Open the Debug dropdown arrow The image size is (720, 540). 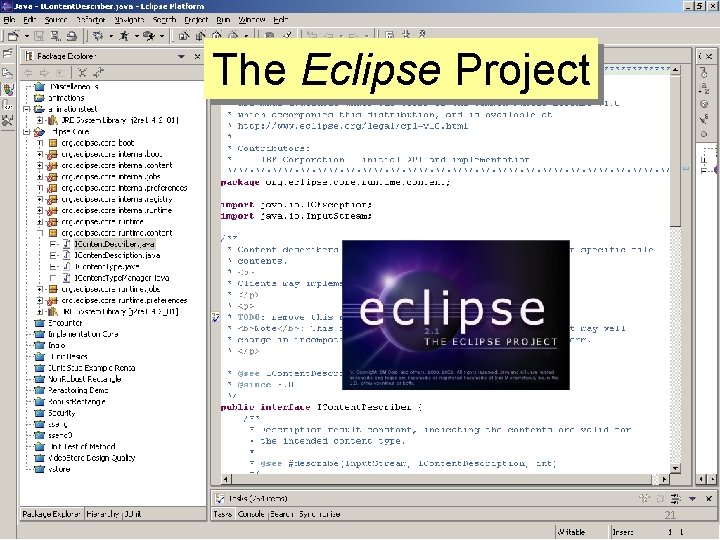(x=111, y=36)
